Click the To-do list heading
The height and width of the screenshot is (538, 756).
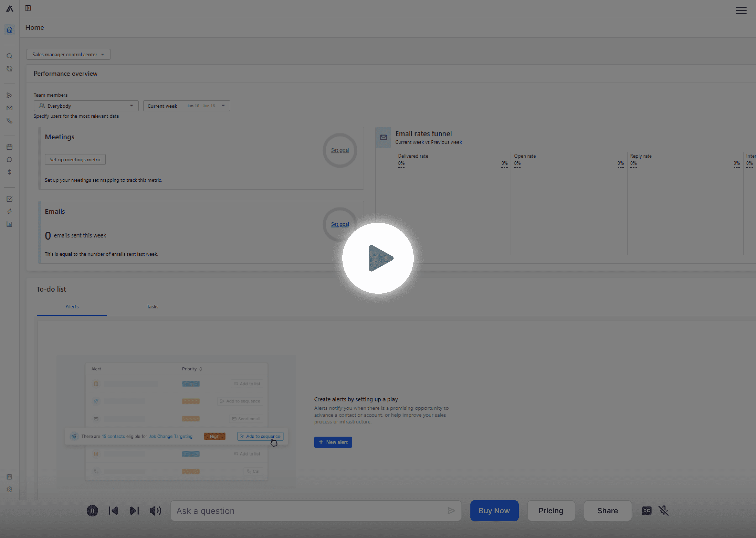[x=51, y=289]
